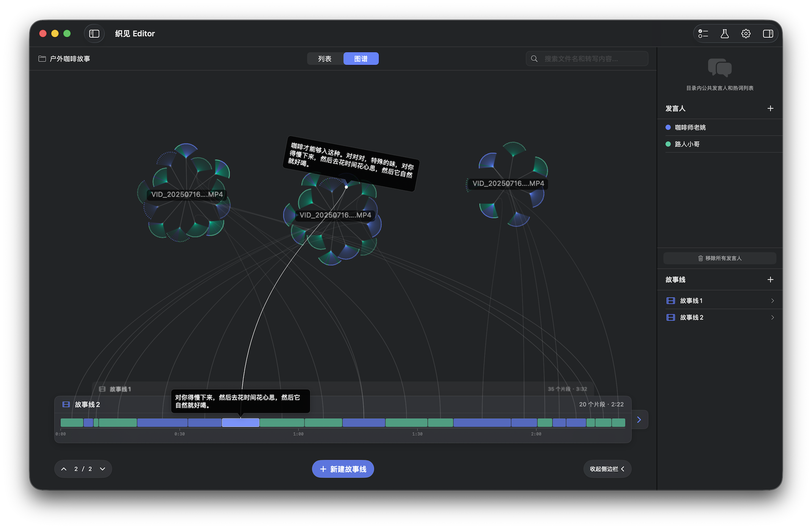Click the lab flask icon
Screen dimensions: 812x529
pyautogui.click(x=724, y=33)
